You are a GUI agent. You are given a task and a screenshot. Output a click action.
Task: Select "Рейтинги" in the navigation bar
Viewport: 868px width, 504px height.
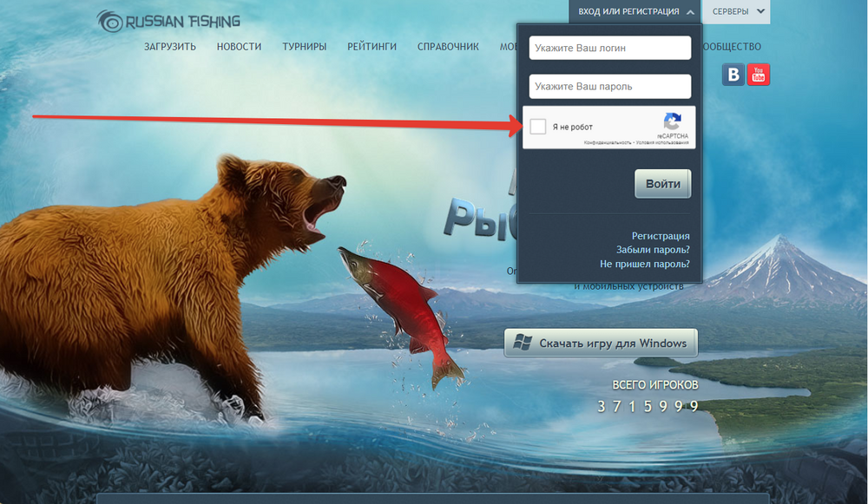[x=372, y=47]
